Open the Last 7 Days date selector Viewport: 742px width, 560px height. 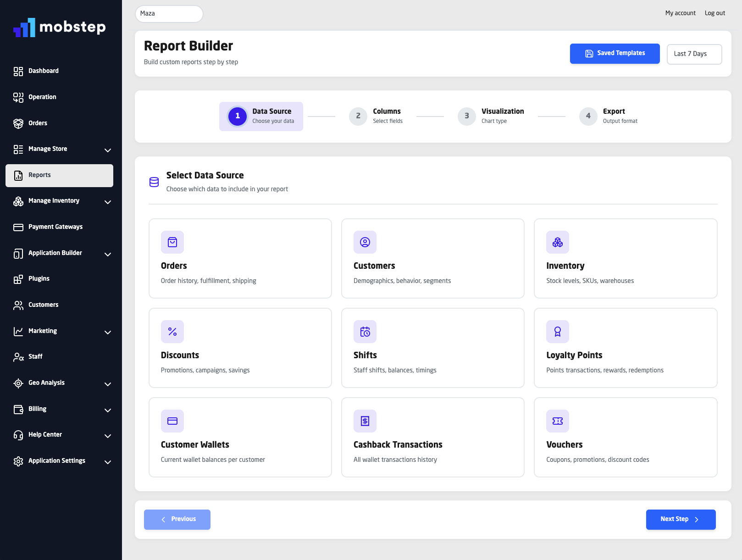694,54
